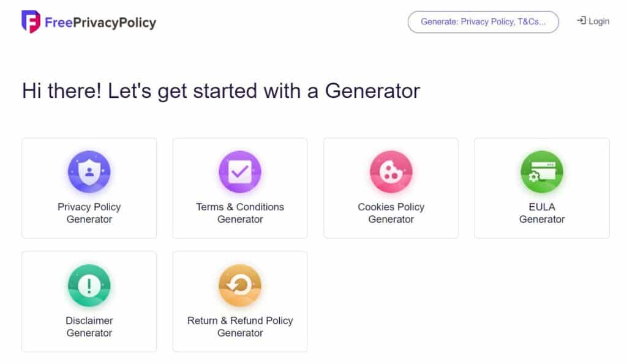The width and height of the screenshot is (627, 364).
Task: Choose the EULA Generator text
Action: tap(542, 213)
